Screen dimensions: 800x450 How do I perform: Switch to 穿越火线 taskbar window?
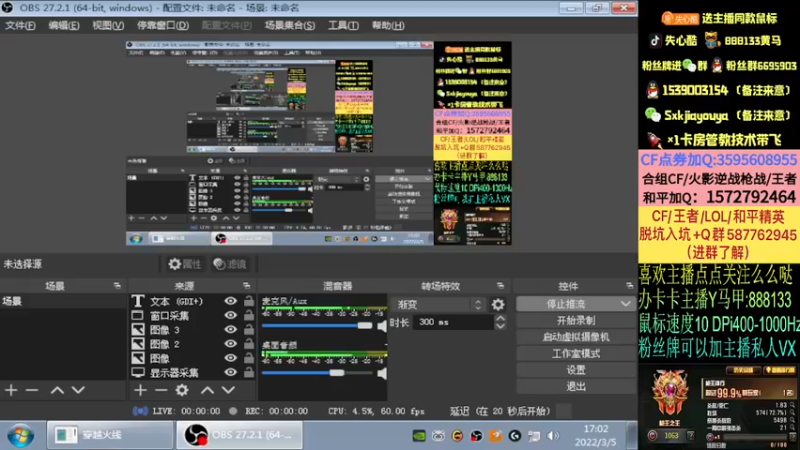coord(110,435)
